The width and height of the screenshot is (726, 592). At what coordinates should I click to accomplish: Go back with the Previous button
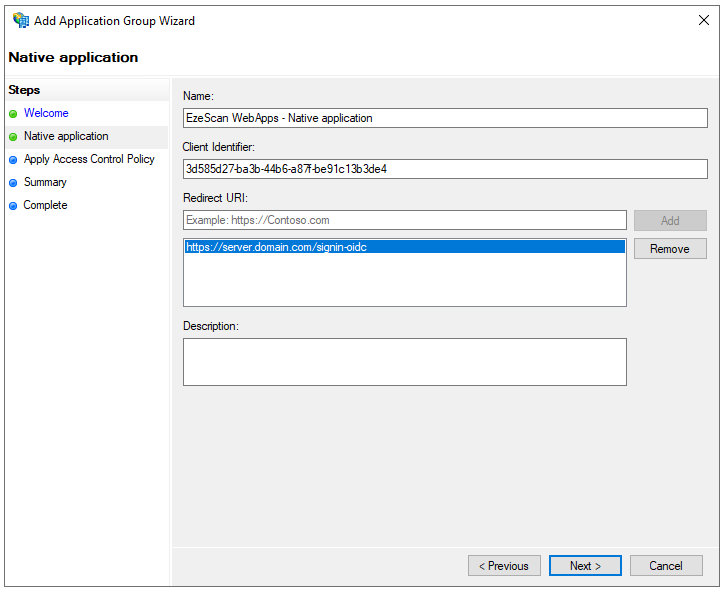pos(504,566)
